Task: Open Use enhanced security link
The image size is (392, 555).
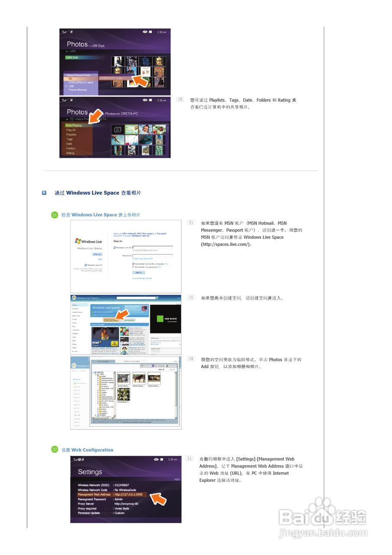Action: (x=142, y=278)
